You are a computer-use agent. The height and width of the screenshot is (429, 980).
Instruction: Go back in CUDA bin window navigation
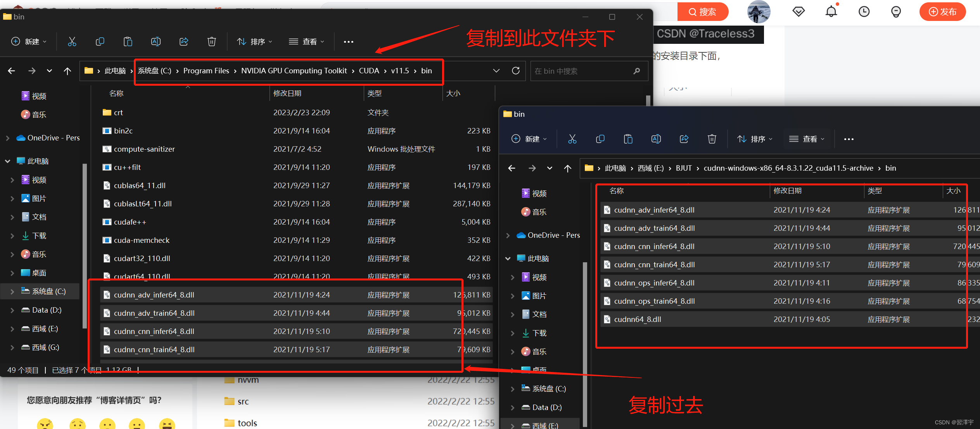coord(12,71)
